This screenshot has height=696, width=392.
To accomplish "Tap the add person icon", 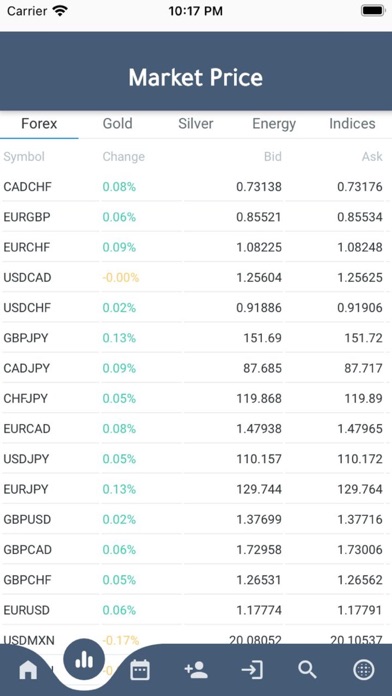I will coord(196,669).
